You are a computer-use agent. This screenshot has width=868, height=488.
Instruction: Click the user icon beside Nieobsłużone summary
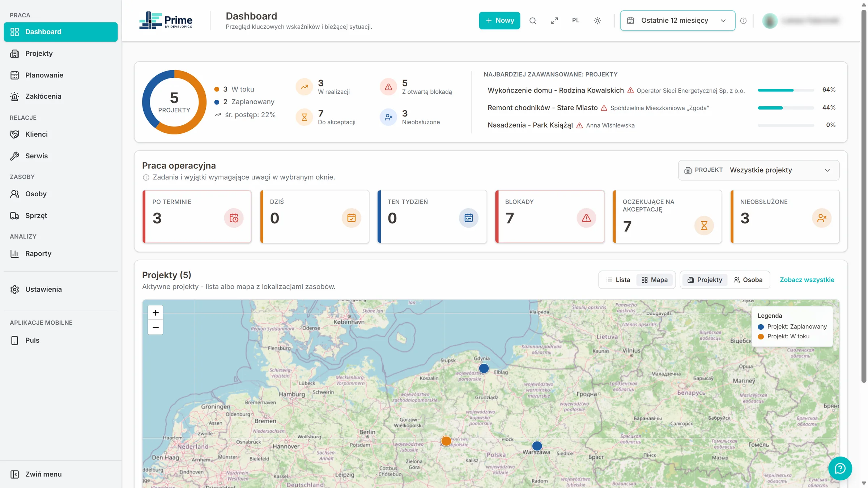(388, 117)
